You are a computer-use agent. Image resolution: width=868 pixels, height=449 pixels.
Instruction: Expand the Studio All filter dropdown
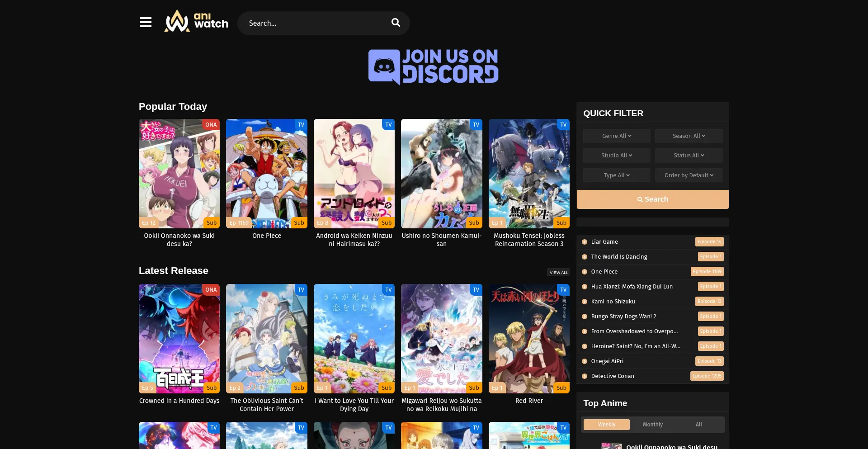[617, 156]
